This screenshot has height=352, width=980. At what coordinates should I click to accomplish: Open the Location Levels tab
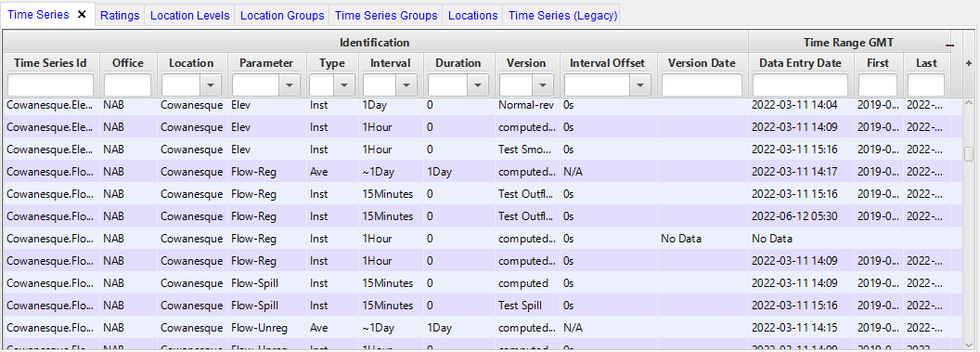[x=190, y=16]
